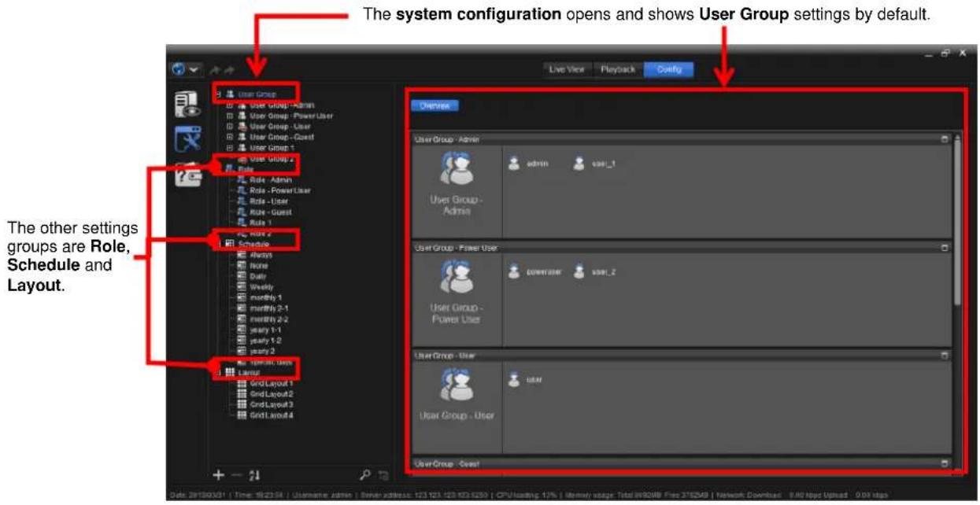
Task: Switch to the Playback tab
Action: (617, 69)
